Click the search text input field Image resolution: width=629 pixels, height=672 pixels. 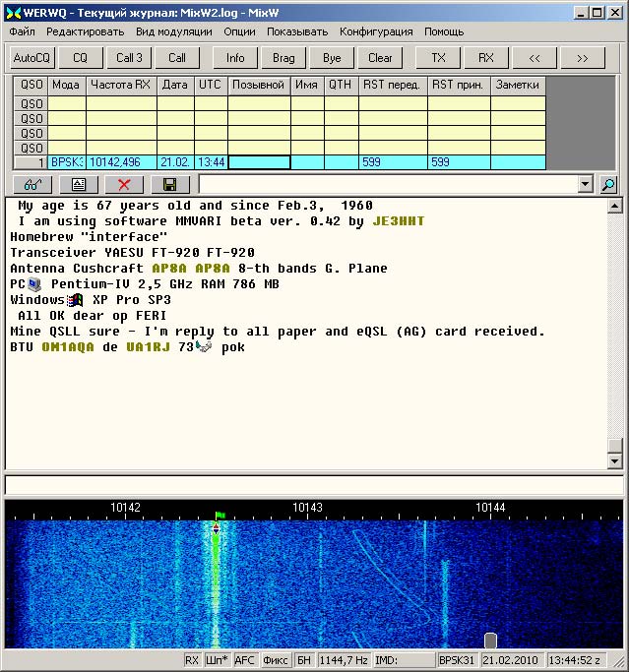388,185
